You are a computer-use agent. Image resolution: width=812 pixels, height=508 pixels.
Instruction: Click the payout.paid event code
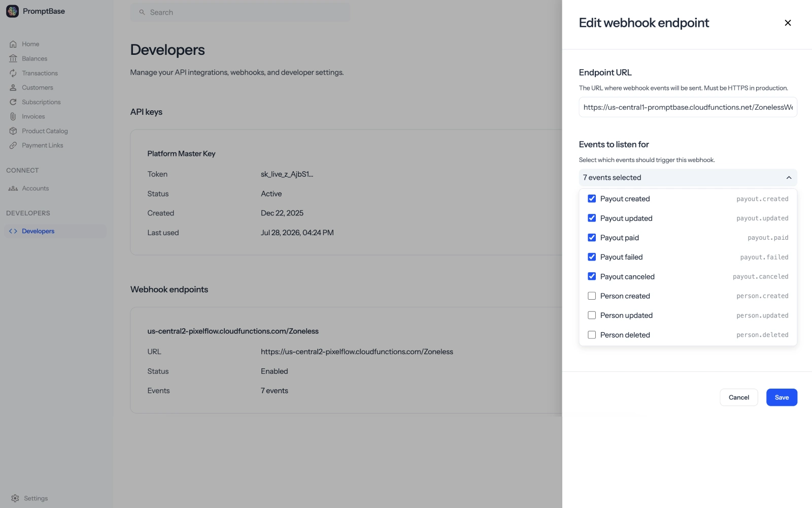click(x=768, y=238)
